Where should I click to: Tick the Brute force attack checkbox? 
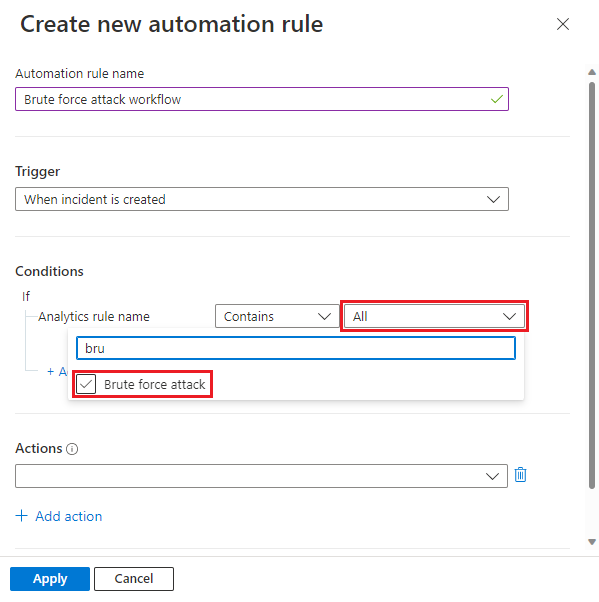pyautogui.click(x=86, y=384)
